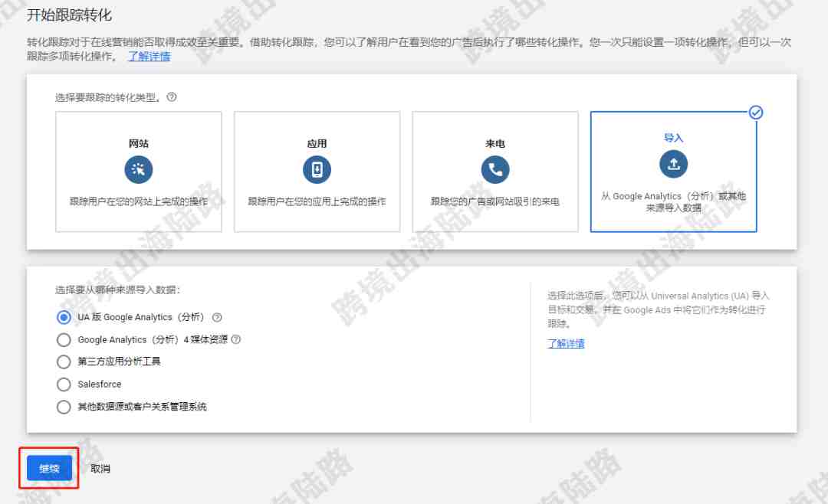Select the Salesforce radio button
828x504 pixels.
(x=64, y=385)
